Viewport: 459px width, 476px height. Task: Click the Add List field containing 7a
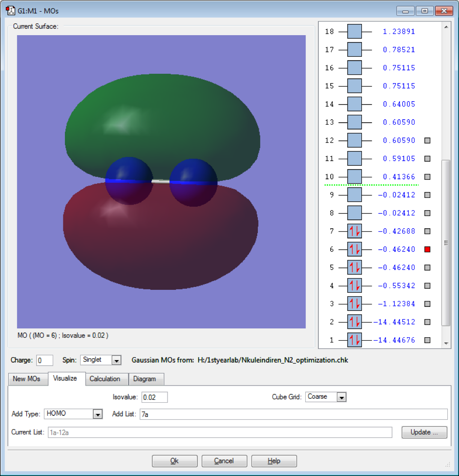[x=293, y=414]
